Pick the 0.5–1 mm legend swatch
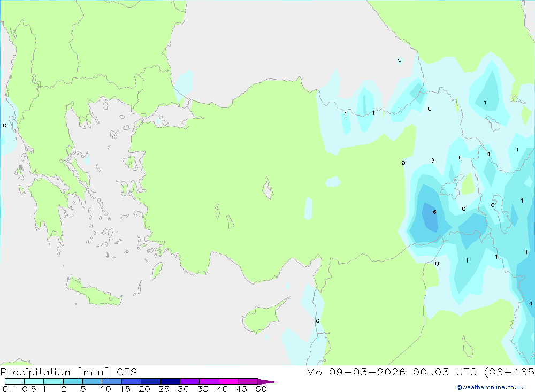The image size is (535, 392). 34,381
